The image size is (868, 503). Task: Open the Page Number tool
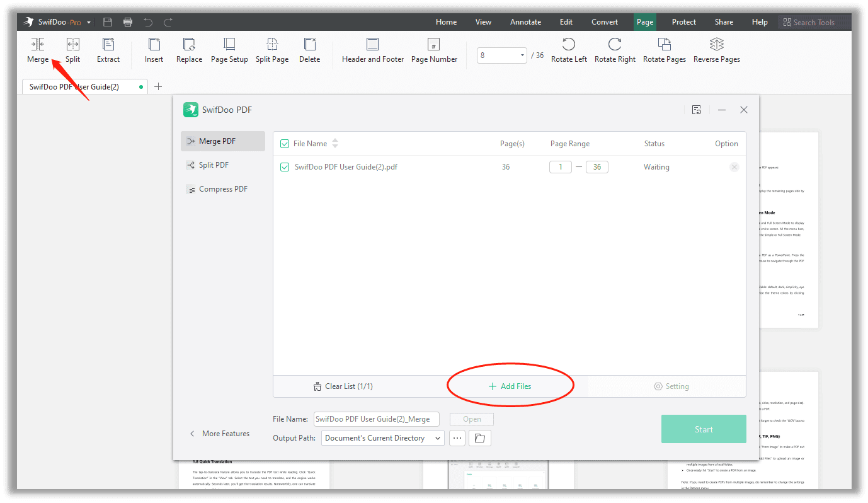click(x=434, y=50)
